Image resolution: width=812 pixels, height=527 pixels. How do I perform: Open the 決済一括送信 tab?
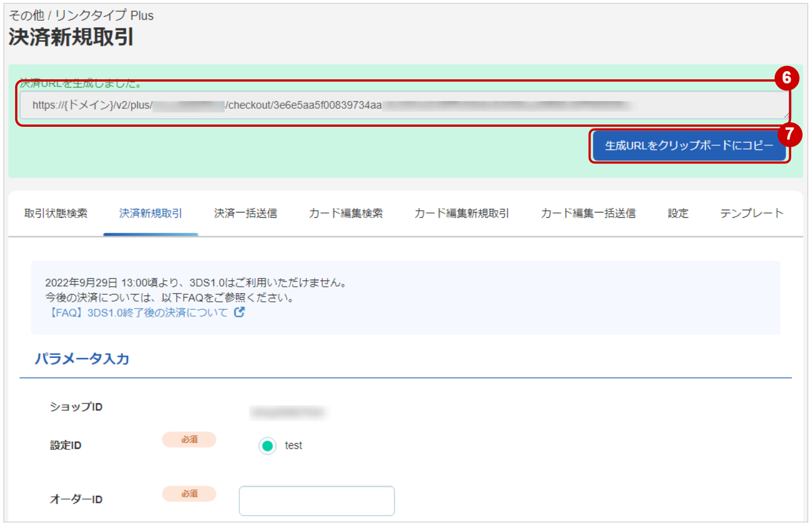(245, 213)
